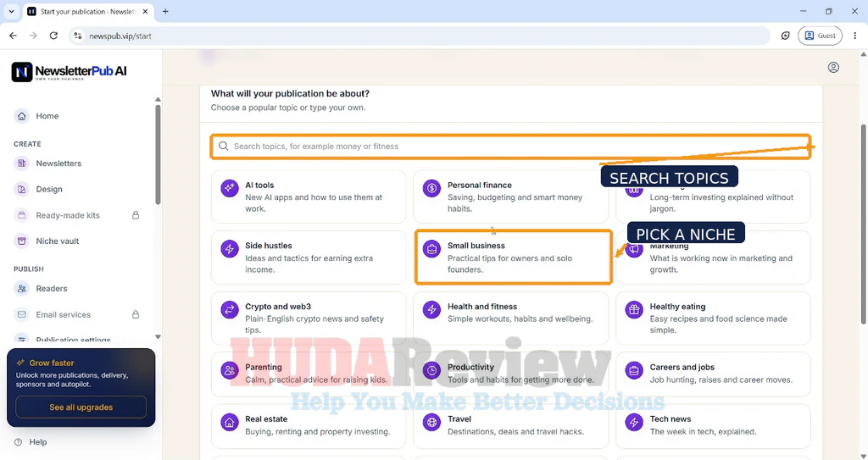Click the lock icon beside Email services
The width and height of the screenshot is (868, 460).
coord(136,314)
